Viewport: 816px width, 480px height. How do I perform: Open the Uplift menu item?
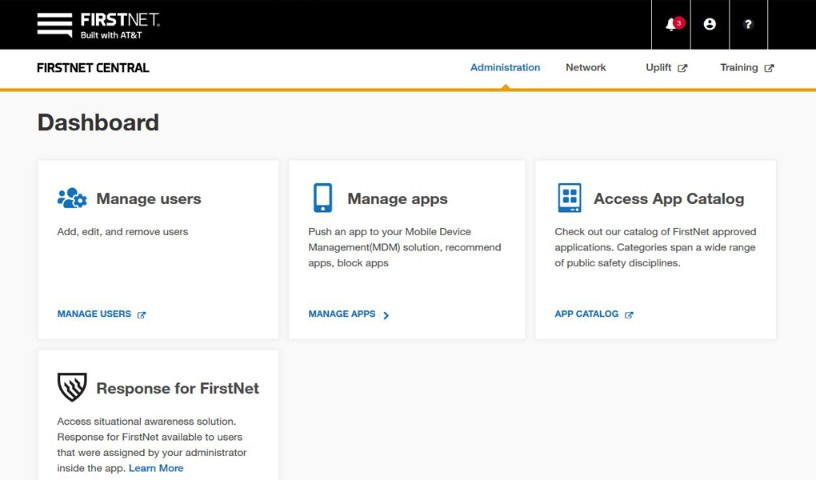658,68
